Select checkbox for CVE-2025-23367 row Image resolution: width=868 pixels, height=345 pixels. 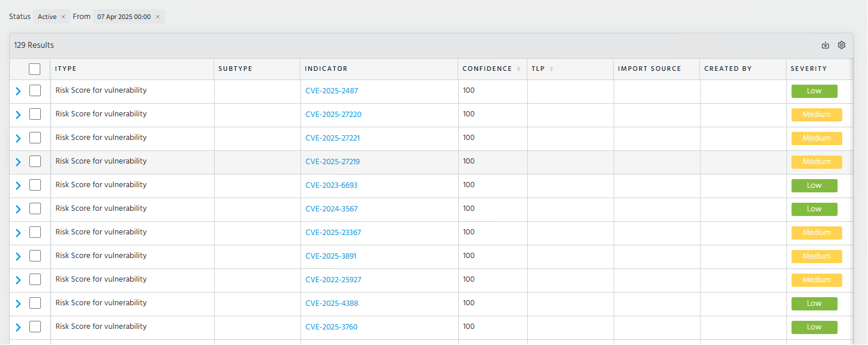(35, 232)
